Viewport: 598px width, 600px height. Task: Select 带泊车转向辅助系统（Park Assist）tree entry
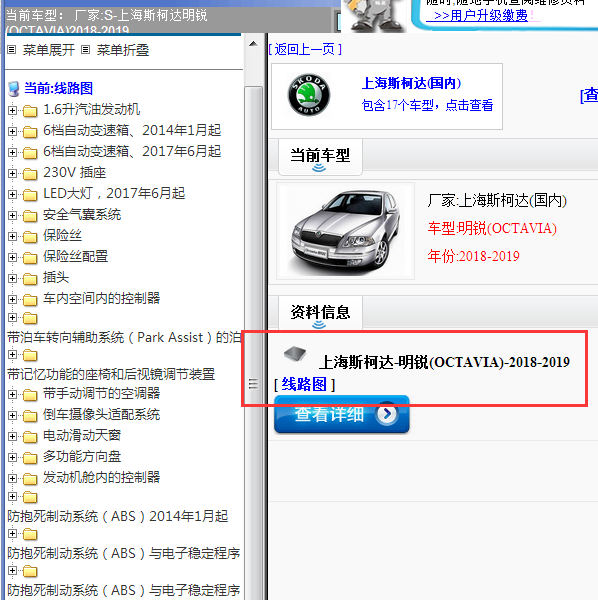pyautogui.click(x=124, y=338)
